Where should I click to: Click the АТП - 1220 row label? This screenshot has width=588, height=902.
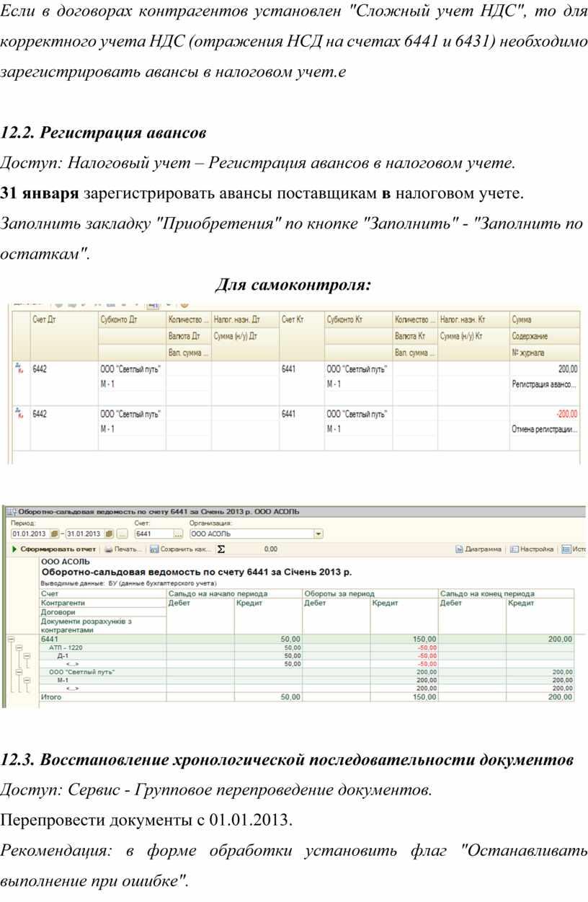point(66,648)
